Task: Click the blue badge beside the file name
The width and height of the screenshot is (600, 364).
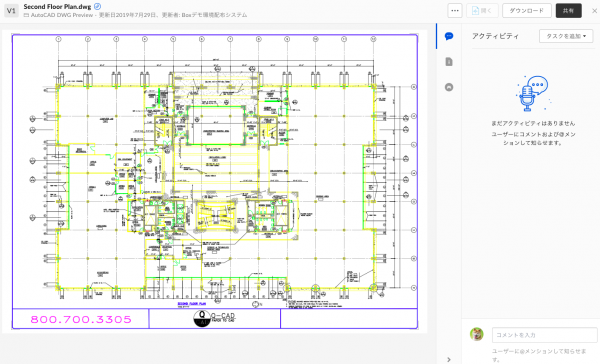Action: pyautogui.click(x=98, y=6)
